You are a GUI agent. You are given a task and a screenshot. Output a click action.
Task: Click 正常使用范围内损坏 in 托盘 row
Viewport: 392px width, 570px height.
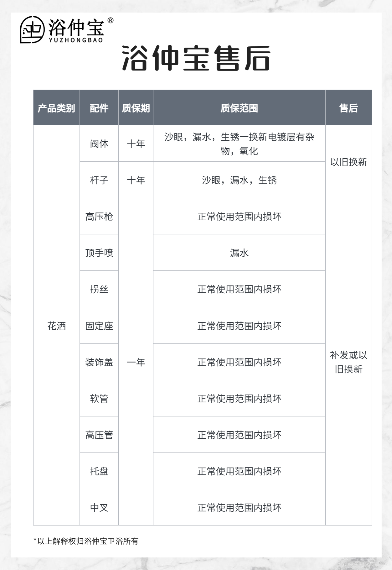click(x=239, y=471)
